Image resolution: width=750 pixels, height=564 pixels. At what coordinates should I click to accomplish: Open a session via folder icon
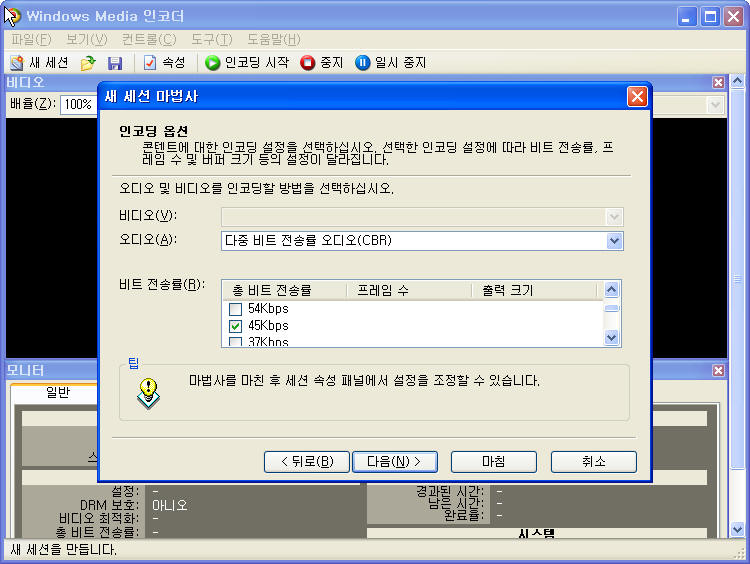(88, 63)
